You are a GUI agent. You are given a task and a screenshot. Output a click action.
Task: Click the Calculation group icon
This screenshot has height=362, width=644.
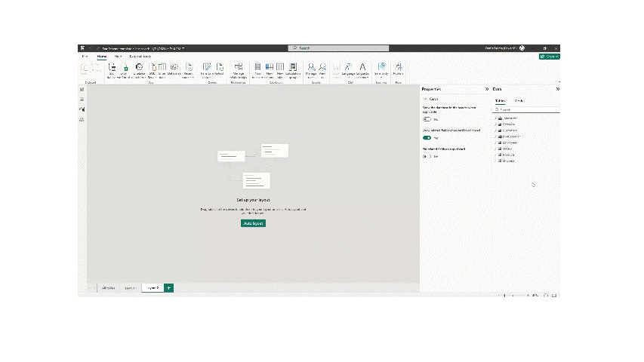point(293,69)
